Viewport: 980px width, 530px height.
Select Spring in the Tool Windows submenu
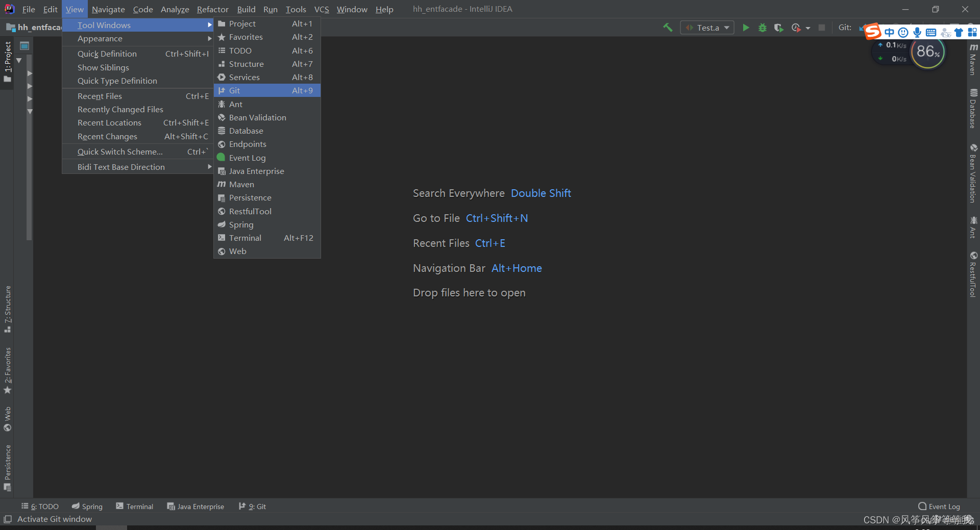pyautogui.click(x=267, y=224)
